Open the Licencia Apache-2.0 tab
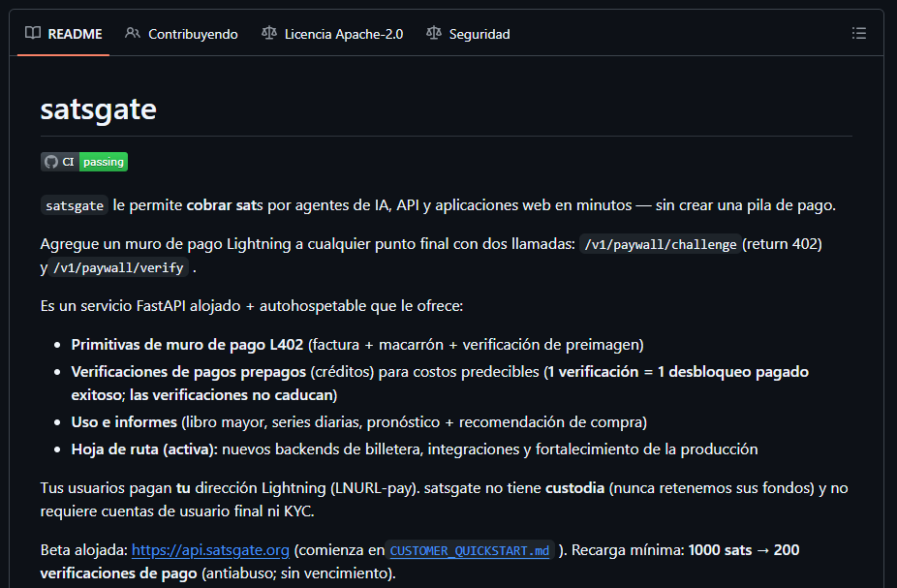Image resolution: width=897 pixels, height=588 pixels. click(332, 34)
